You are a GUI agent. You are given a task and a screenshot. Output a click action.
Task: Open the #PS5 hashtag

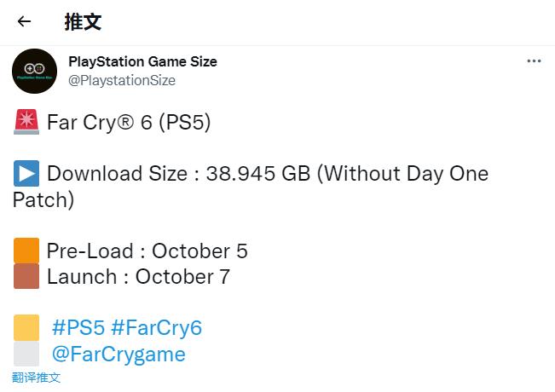[x=78, y=327]
